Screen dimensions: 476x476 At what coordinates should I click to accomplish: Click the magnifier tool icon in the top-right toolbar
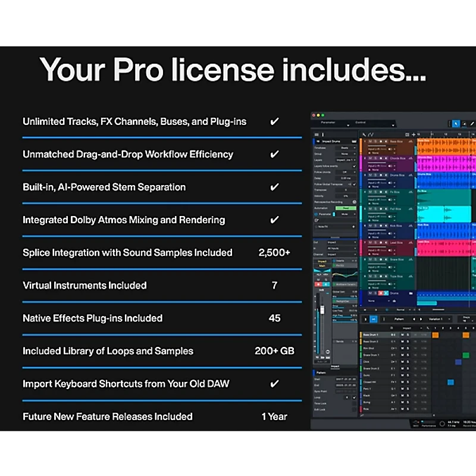click(x=464, y=124)
